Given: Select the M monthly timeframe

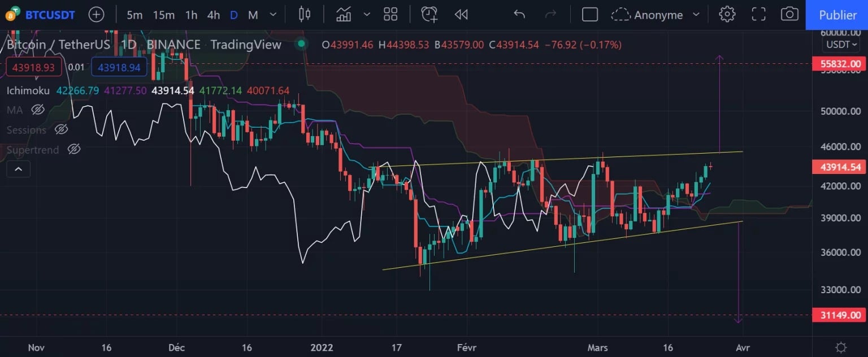Looking at the screenshot, I should click(x=253, y=15).
